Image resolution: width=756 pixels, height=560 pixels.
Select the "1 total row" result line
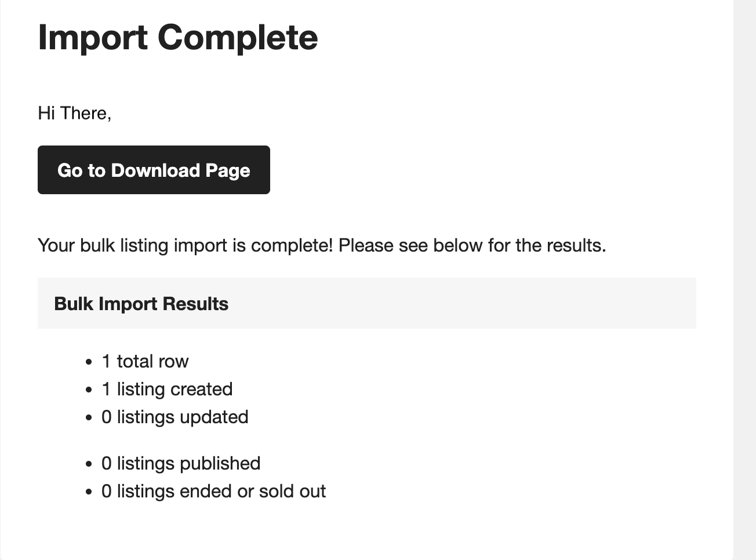tap(145, 361)
